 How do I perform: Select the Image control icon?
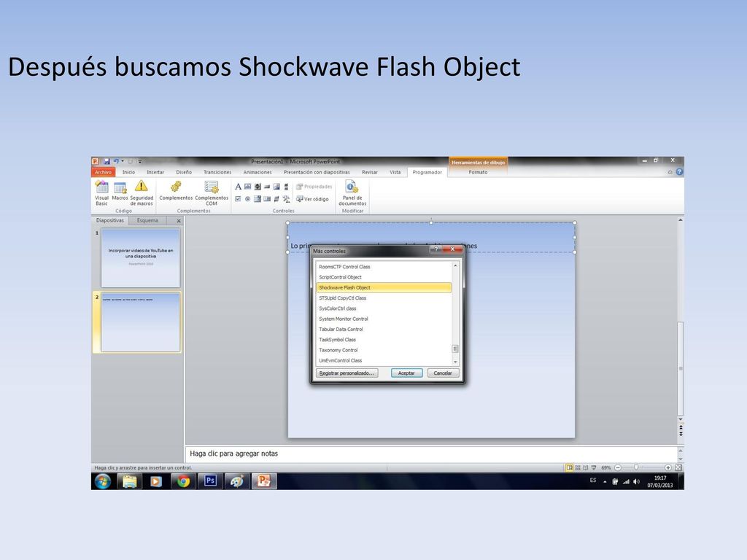click(276, 187)
